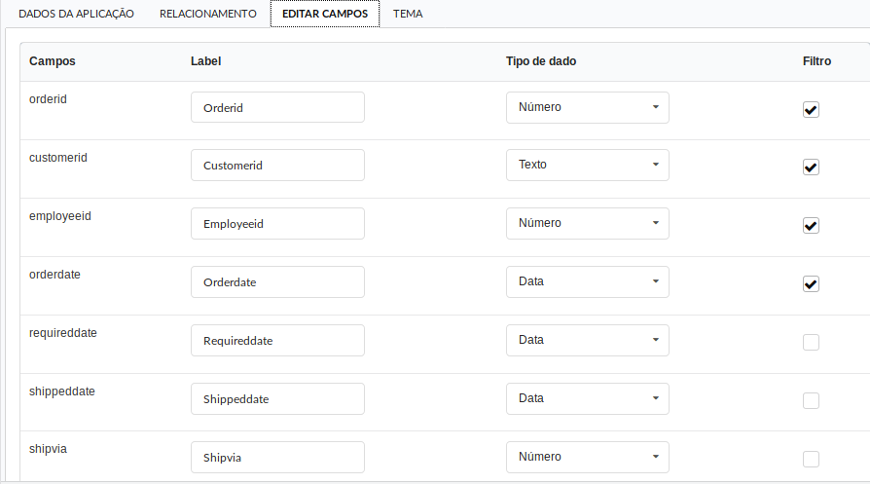Select the Shipvia label input
The width and height of the screenshot is (870, 484).
(277, 457)
